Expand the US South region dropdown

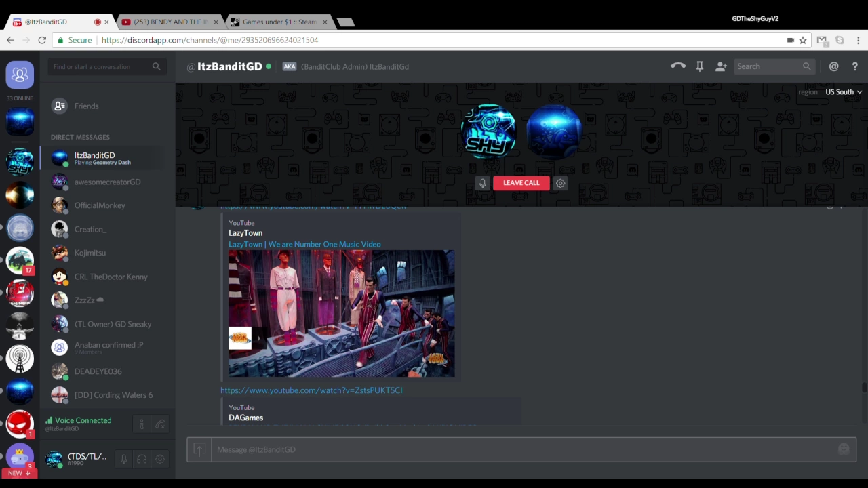tap(843, 91)
